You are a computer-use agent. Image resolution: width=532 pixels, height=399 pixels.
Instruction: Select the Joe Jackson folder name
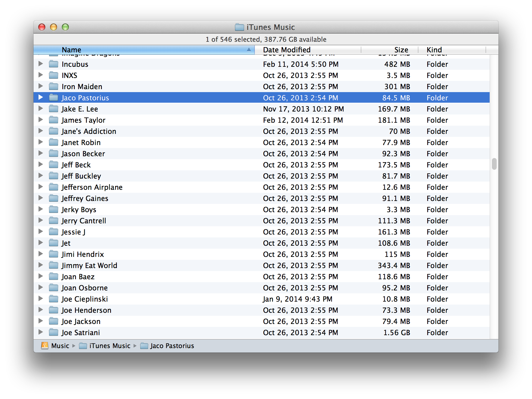[x=81, y=321]
